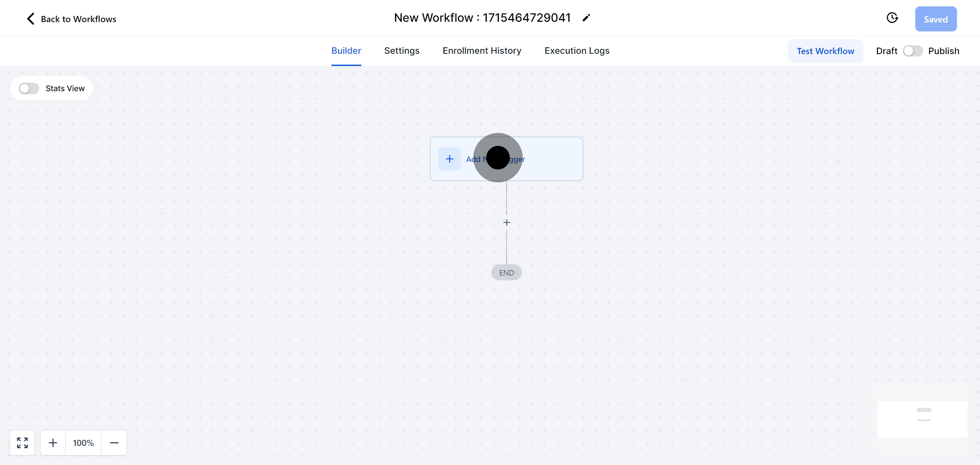Image resolution: width=980 pixels, height=465 pixels.
Task: Click the 100% zoom level display
Action: (83, 443)
